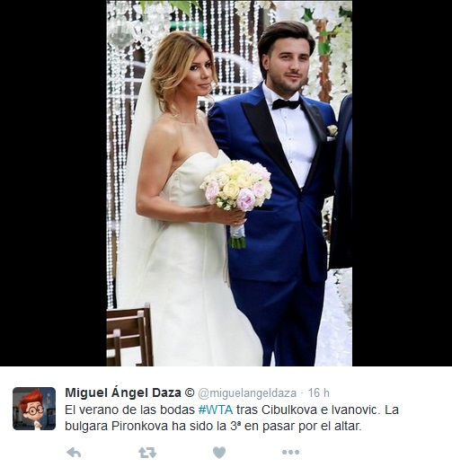Image resolution: width=452 pixels, height=476 pixels.
Task: Open the #WTA hashtag
Action: pyautogui.click(x=216, y=410)
